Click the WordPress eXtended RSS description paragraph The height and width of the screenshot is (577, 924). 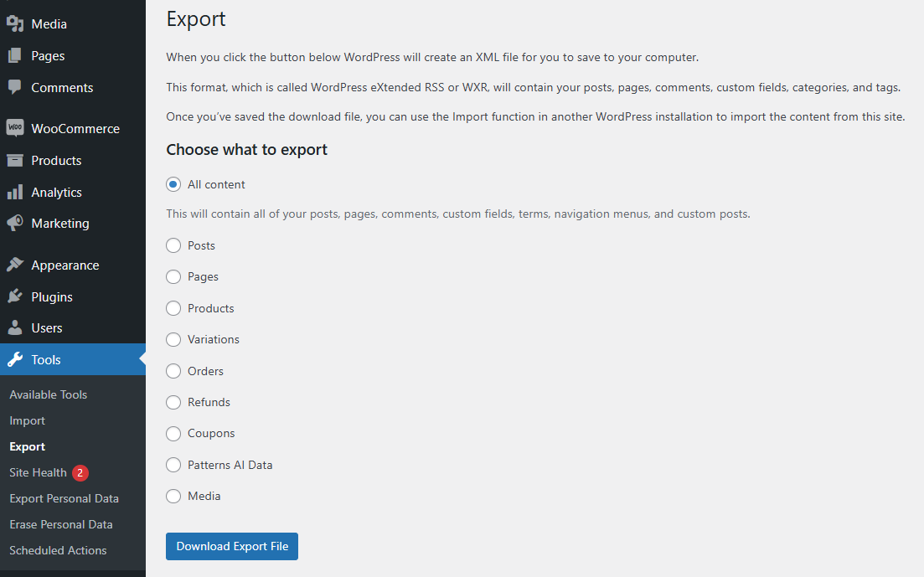[534, 88]
